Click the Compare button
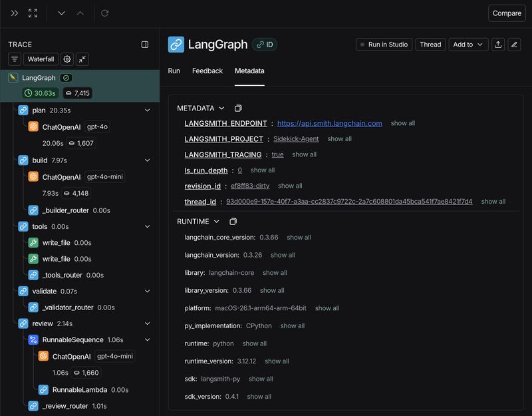The image size is (532, 416). pos(507,13)
